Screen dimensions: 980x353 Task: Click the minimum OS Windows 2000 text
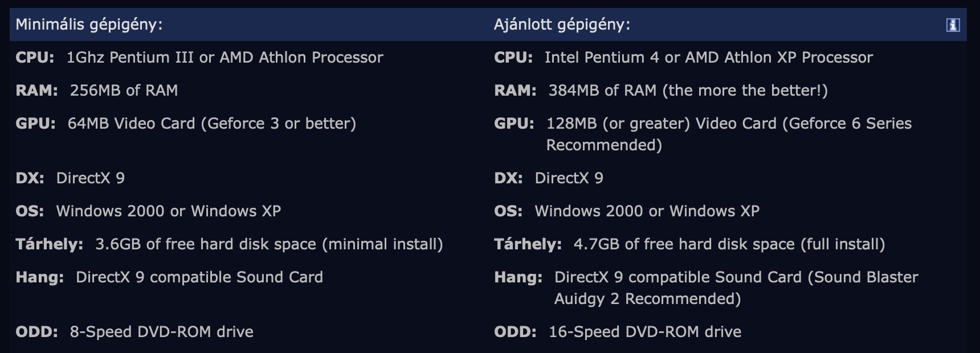(168, 211)
